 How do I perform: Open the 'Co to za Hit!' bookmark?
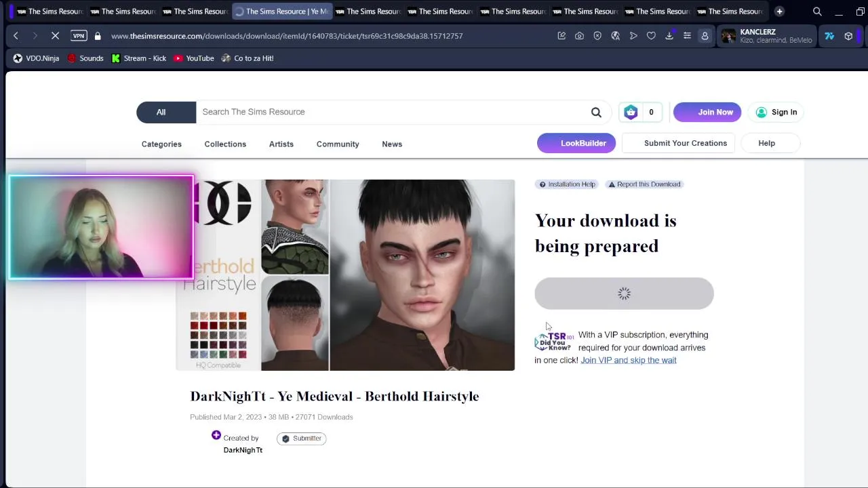pyautogui.click(x=248, y=58)
